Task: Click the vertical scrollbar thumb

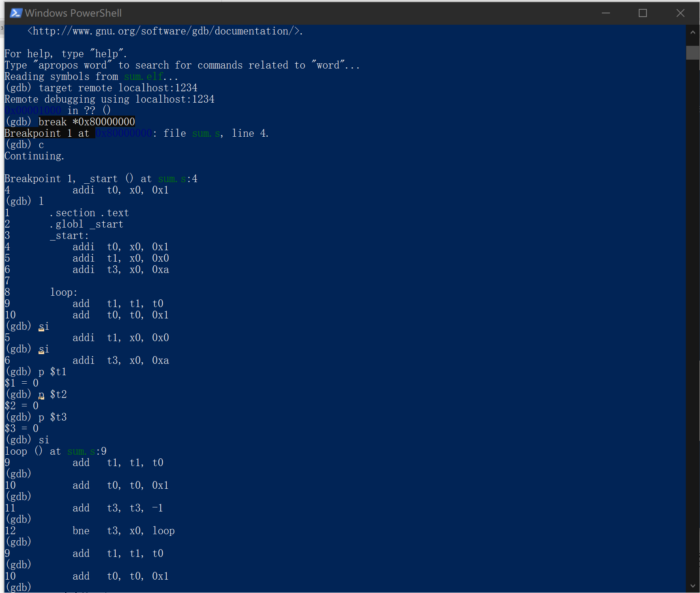Action: click(692, 53)
